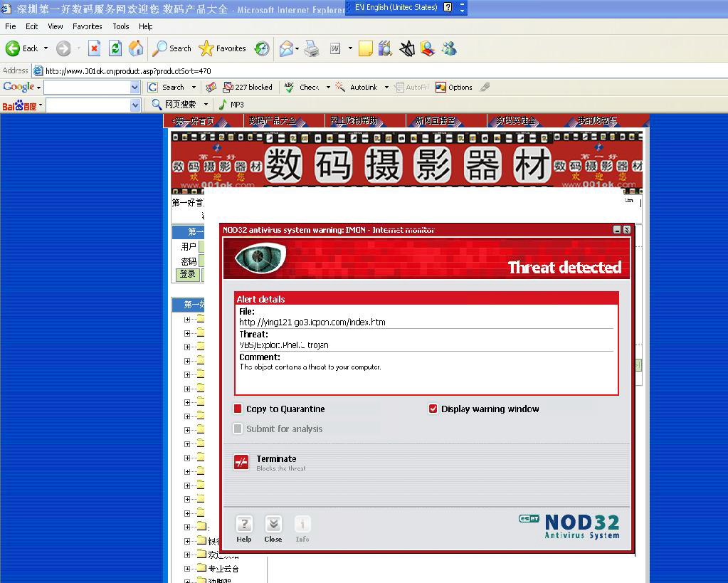728x583 pixels.
Task: Open the Mail icon dropdown arrow
Action: [297, 48]
